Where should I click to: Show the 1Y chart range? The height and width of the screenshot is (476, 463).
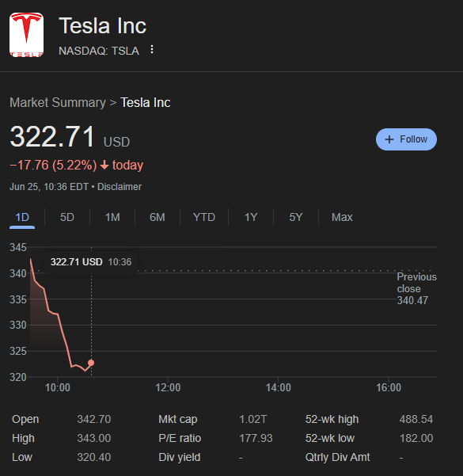[x=251, y=217]
